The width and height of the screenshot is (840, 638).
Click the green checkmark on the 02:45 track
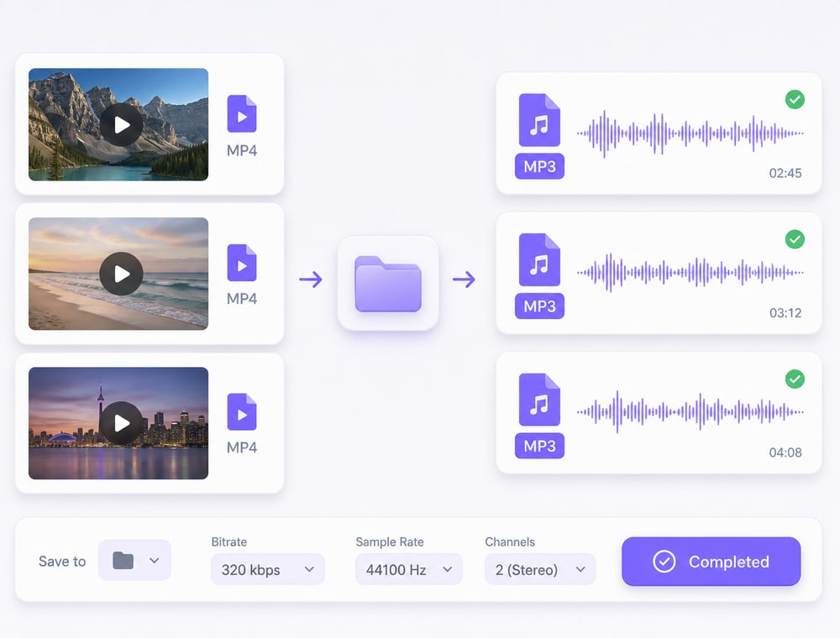point(795,99)
